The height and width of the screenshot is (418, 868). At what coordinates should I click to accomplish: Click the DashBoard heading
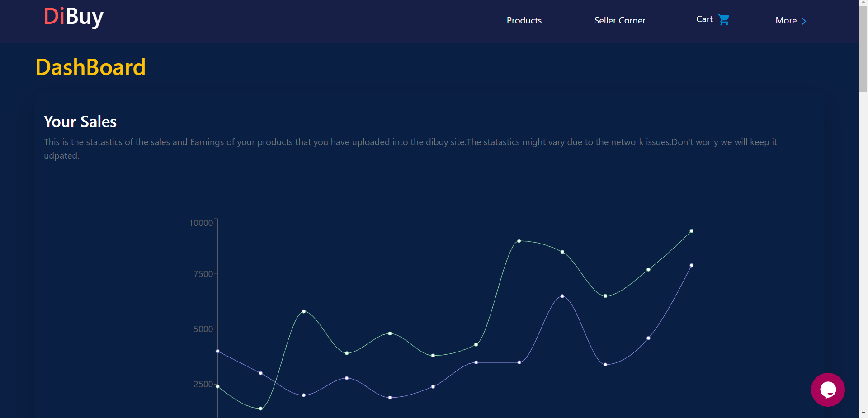coord(90,67)
